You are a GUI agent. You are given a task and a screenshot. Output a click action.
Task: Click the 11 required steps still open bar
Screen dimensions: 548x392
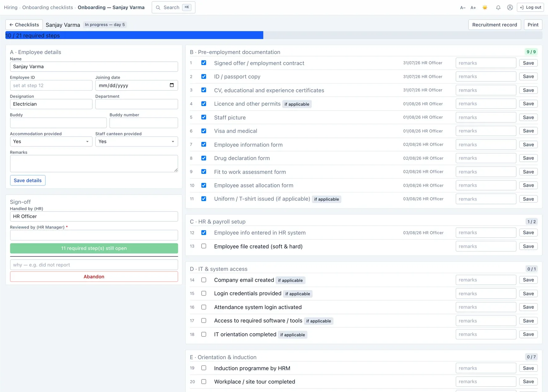click(94, 248)
